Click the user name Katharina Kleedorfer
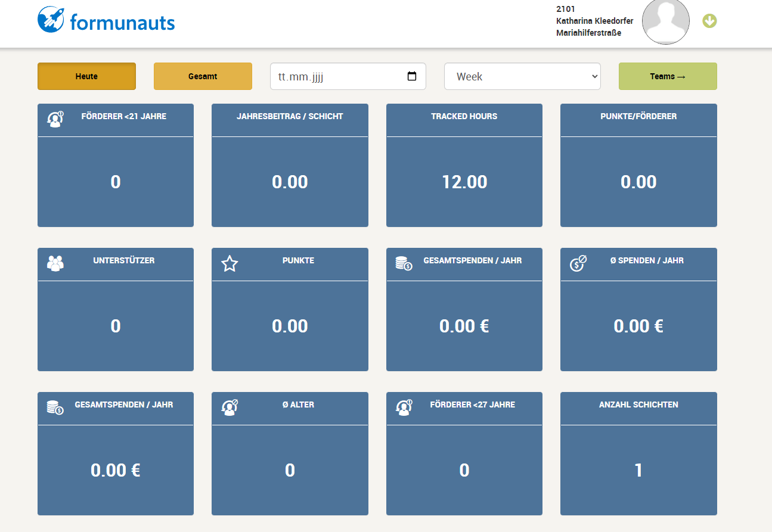Viewport: 772px width, 532px height. point(595,21)
